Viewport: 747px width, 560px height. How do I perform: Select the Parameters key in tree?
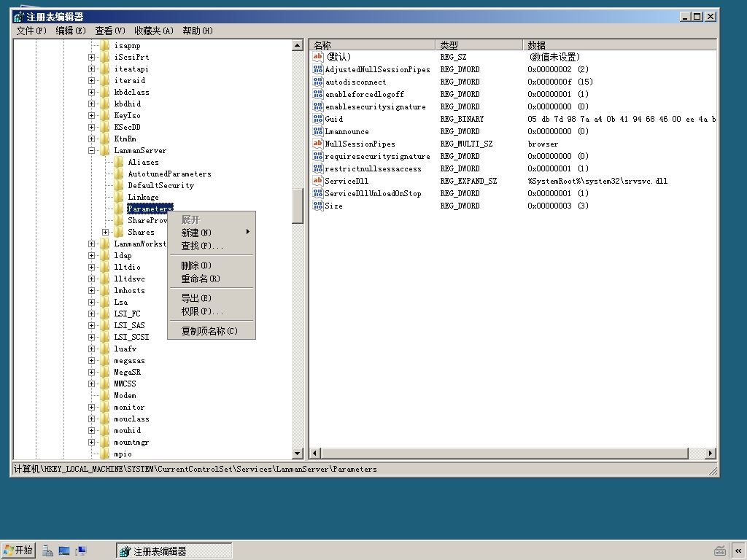(x=150, y=209)
